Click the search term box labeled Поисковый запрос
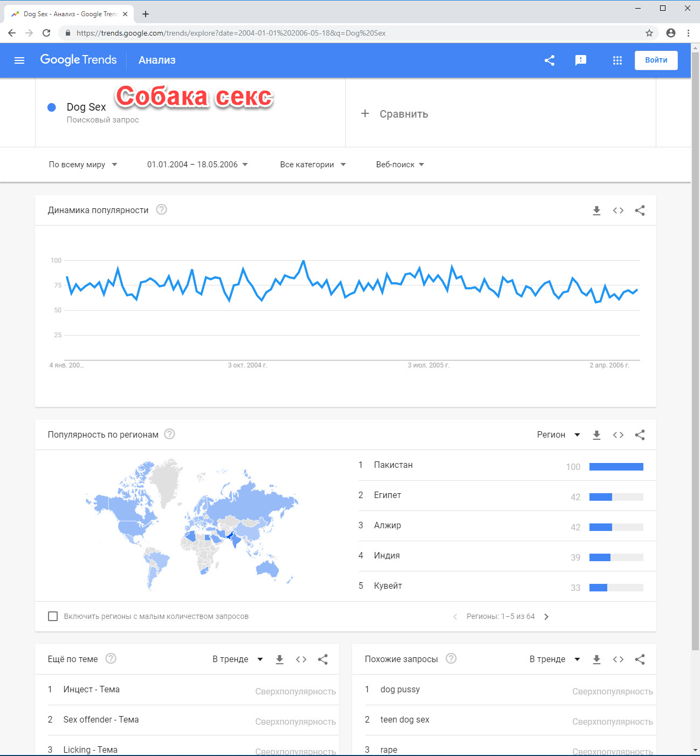The image size is (700, 756). [x=190, y=113]
